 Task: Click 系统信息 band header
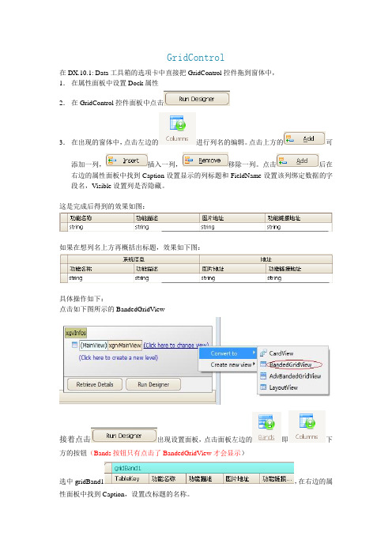(134, 259)
